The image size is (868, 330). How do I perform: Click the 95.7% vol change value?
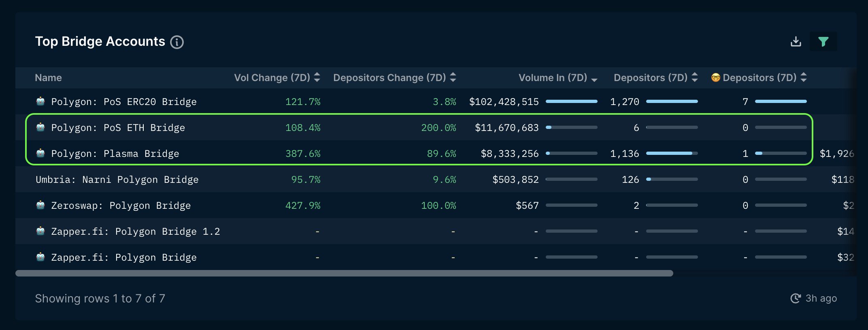(x=306, y=180)
